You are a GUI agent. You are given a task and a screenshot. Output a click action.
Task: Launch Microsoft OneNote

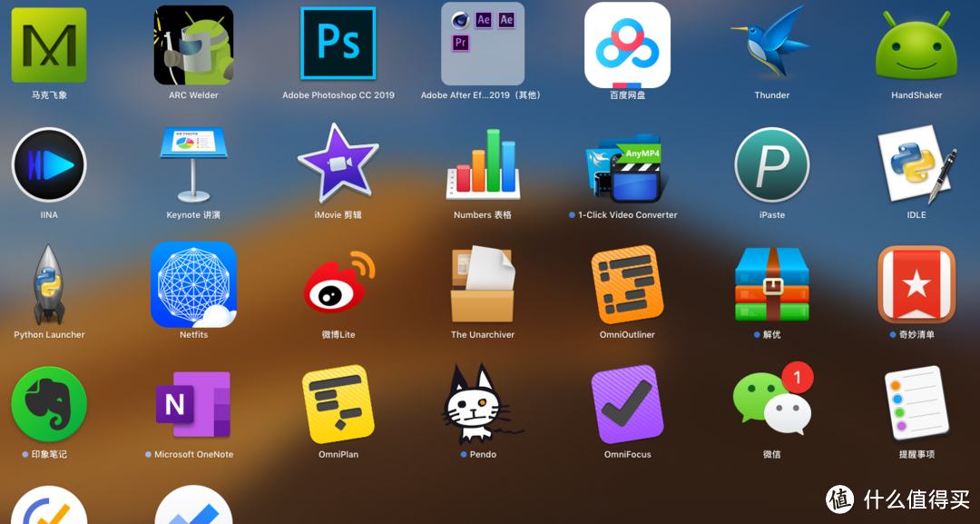coord(193,404)
